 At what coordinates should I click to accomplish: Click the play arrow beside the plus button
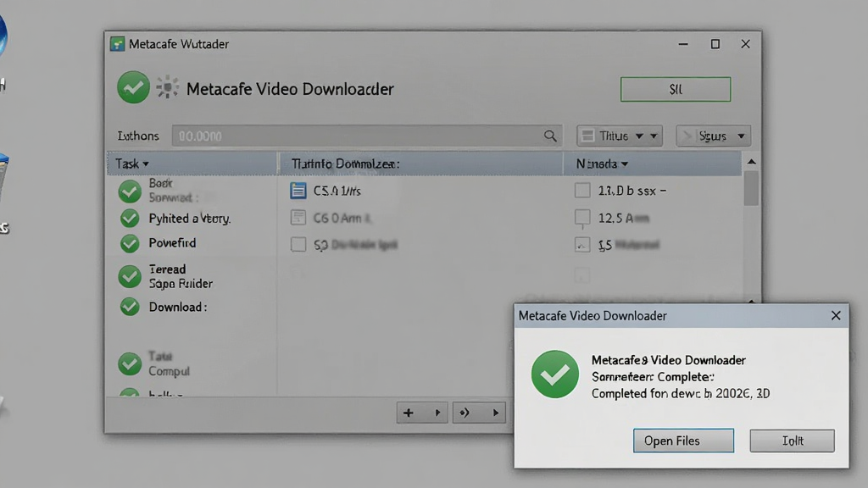(437, 413)
